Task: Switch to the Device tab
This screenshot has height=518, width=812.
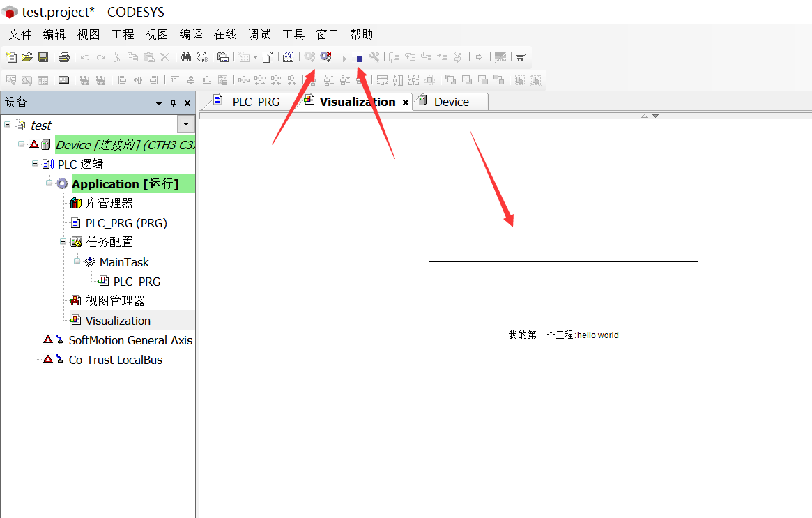Action: pyautogui.click(x=450, y=101)
